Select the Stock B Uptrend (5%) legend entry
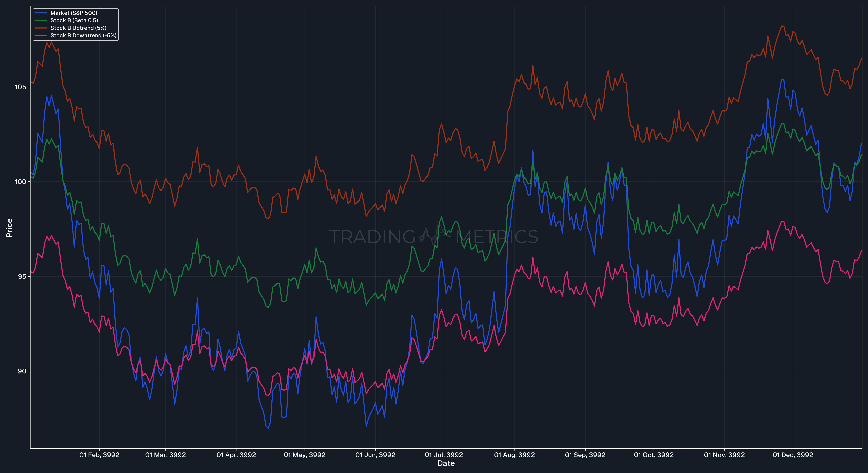 [70, 28]
